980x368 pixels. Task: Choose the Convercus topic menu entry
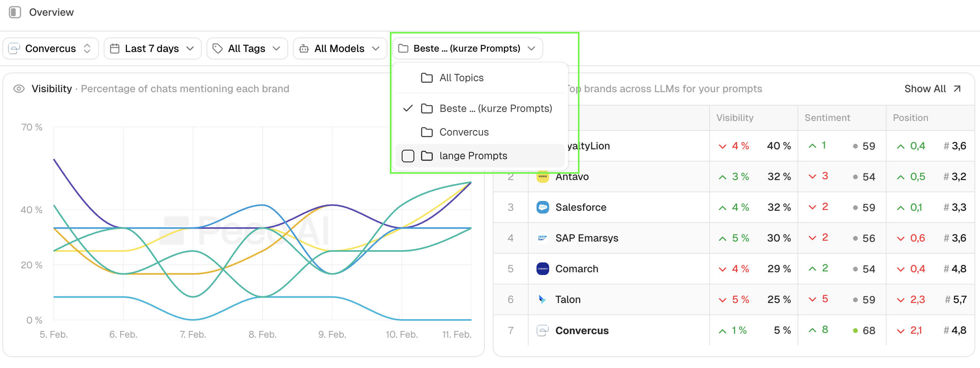click(464, 132)
